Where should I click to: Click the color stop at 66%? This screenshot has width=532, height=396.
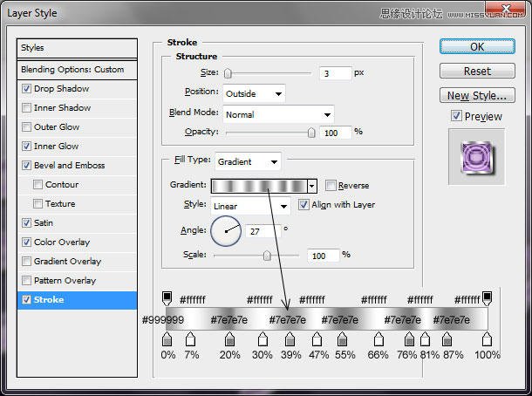379,338
